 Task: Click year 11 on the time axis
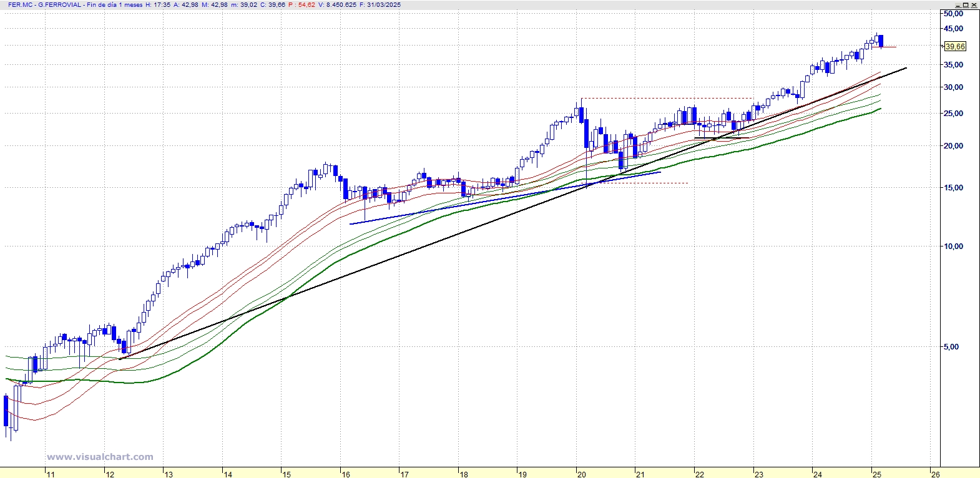(x=51, y=474)
